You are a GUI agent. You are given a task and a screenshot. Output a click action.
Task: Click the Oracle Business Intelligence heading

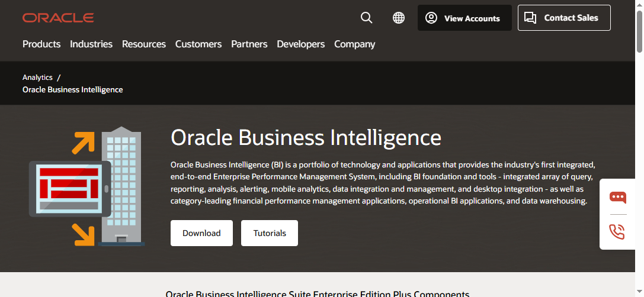click(x=306, y=137)
